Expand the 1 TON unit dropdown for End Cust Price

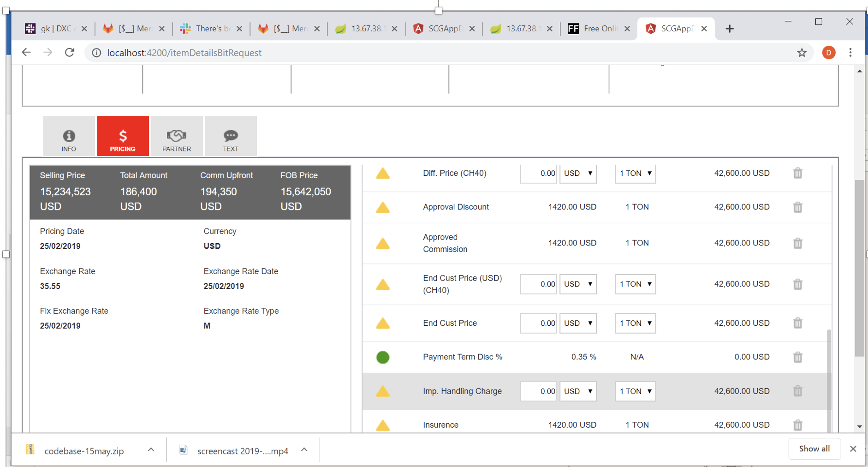635,323
